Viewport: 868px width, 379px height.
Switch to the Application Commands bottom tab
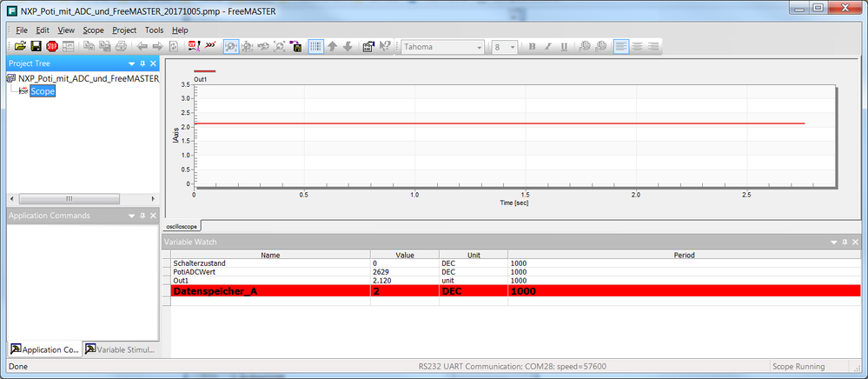[44, 349]
